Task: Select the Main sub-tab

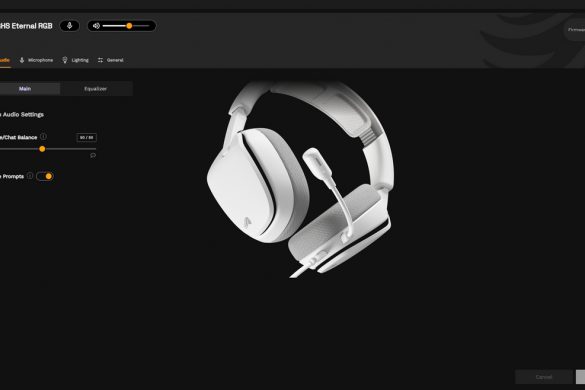Action: click(25, 89)
